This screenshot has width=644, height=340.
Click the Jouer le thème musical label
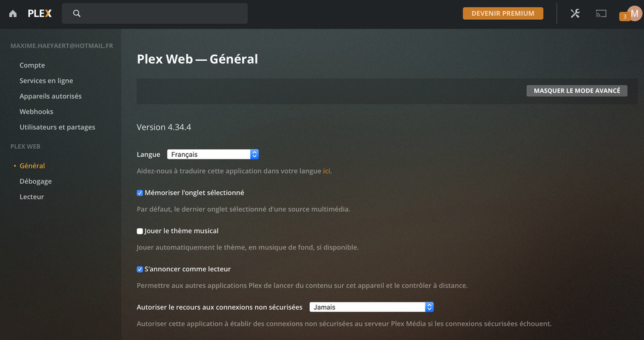(181, 231)
